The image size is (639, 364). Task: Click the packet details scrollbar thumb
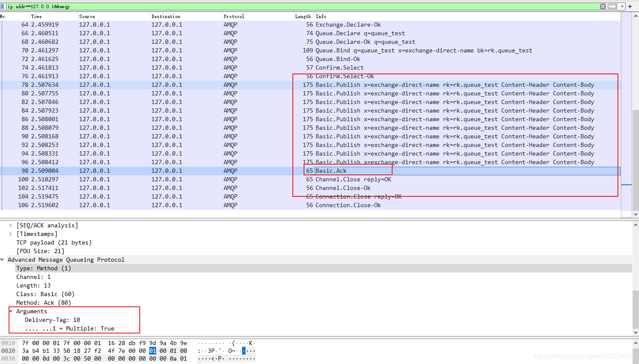pyautogui.click(x=636, y=309)
